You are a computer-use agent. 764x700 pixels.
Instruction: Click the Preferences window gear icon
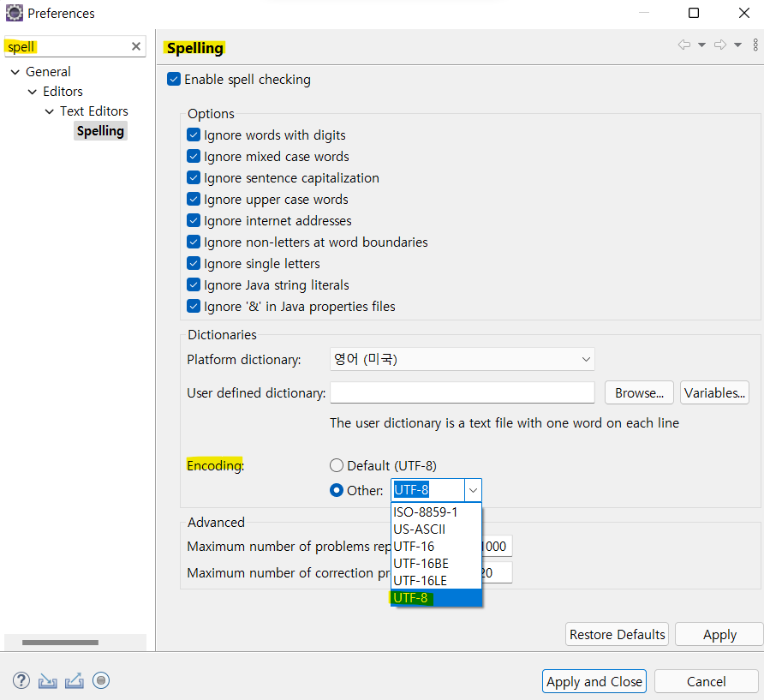point(14,13)
